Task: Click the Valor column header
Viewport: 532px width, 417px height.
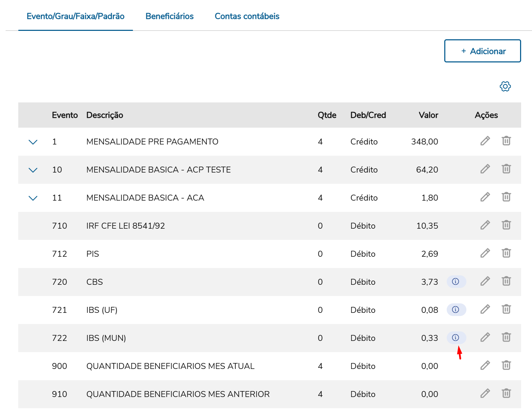Action: point(428,115)
